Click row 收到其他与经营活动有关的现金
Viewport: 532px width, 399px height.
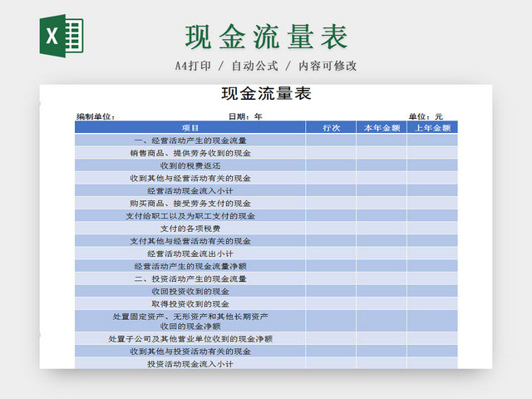coord(266,178)
